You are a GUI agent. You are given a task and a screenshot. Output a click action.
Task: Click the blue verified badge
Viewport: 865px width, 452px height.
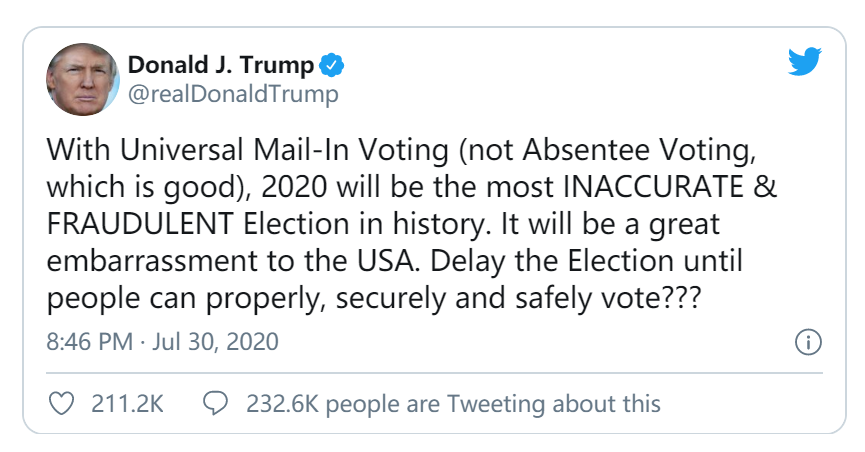tap(331, 67)
